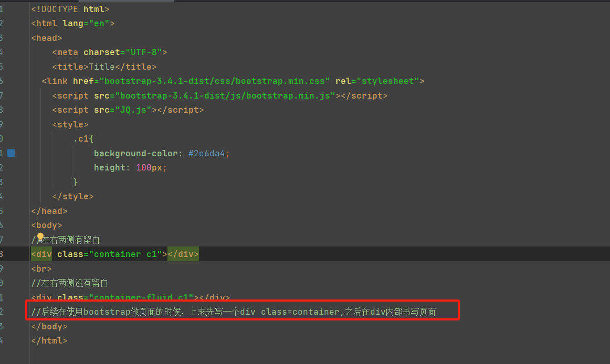610x364 pixels.
Task: Click the closing '</html>' tag
Action: [49, 341]
